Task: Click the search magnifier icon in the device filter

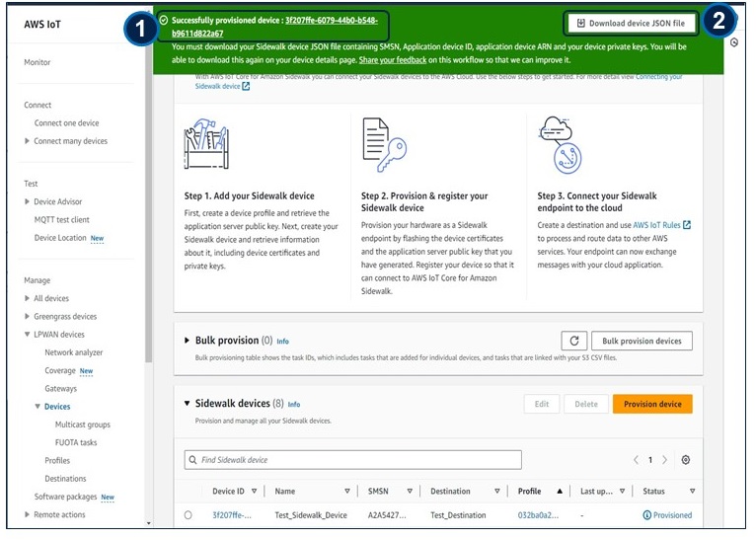Action: (x=192, y=460)
